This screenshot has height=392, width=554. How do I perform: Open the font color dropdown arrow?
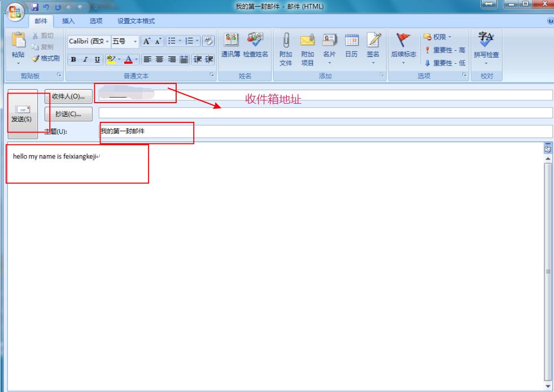coord(136,59)
